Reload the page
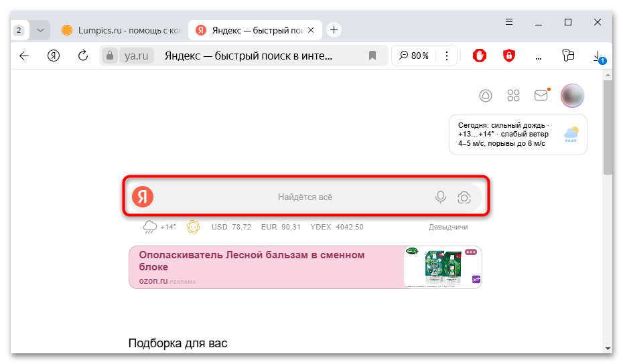 coord(82,56)
